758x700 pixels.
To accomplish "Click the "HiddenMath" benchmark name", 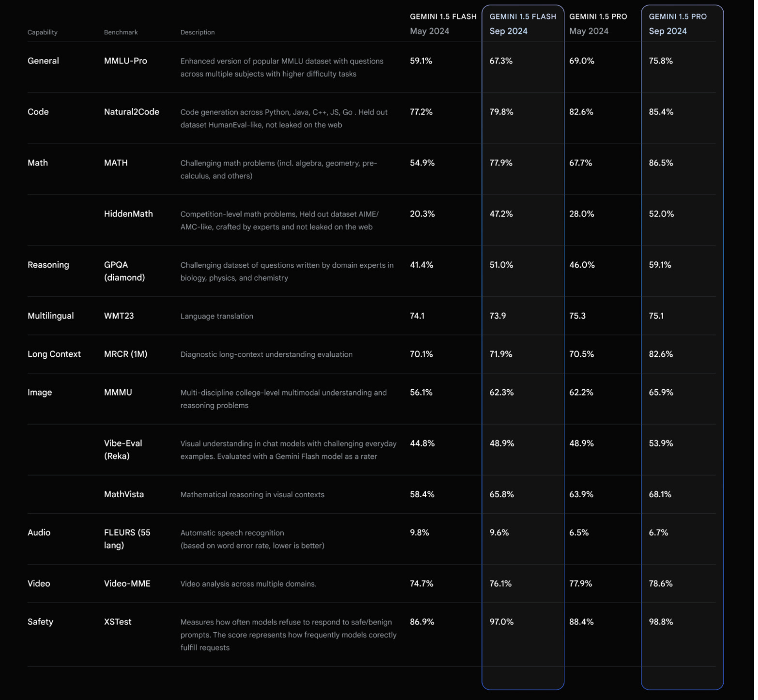I will point(128,214).
